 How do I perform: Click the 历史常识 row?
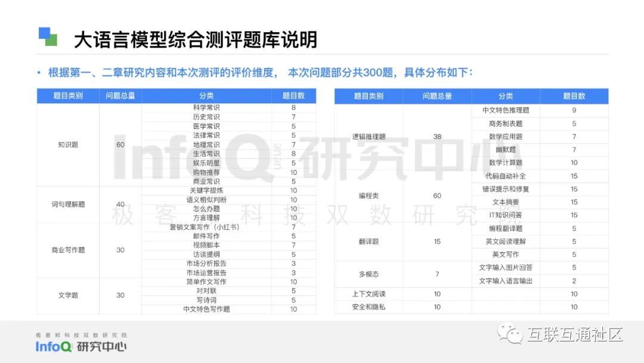229,117
